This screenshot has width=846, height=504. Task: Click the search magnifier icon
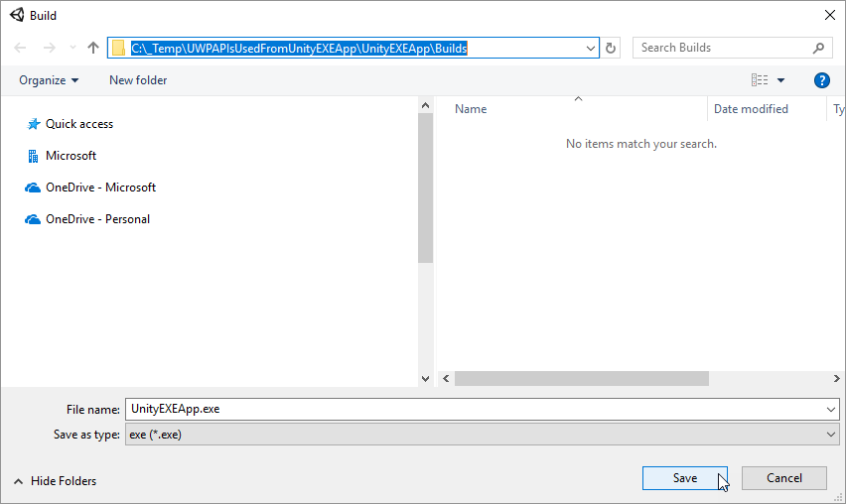818,48
